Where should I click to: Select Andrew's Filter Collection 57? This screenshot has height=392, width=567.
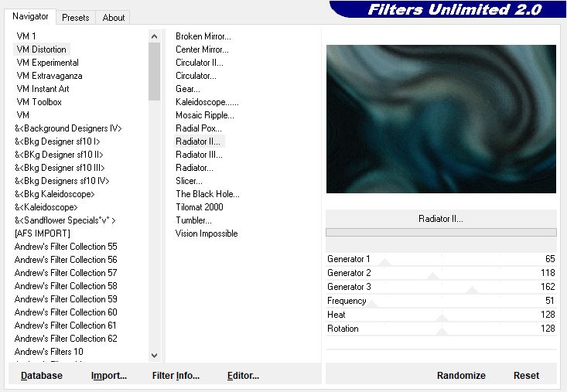click(66, 273)
